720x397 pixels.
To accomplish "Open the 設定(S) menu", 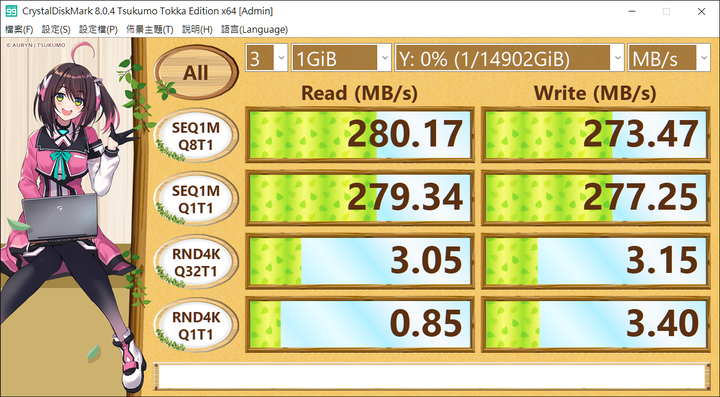I will 56,29.
